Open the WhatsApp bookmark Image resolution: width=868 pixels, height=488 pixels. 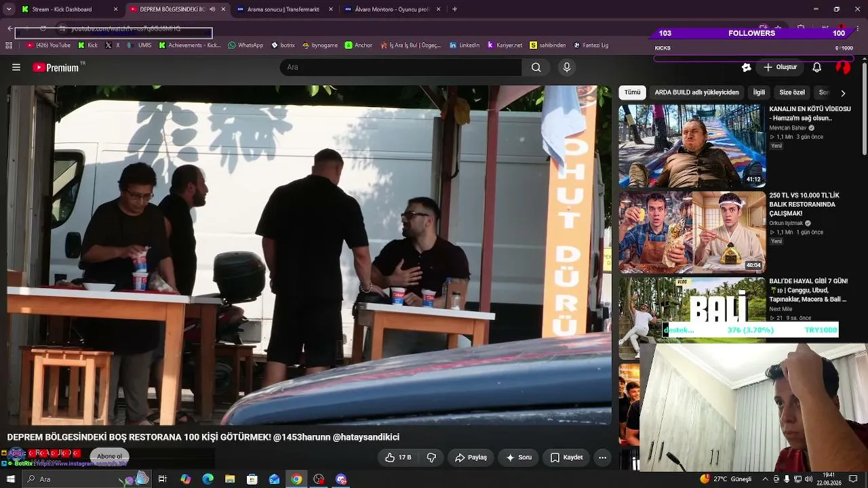(x=245, y=45)
